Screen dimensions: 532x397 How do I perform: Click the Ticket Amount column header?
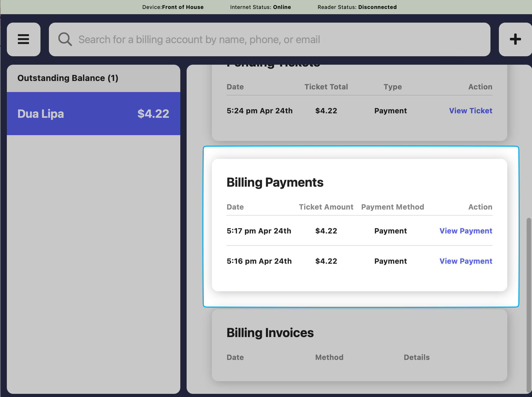[326, 207]
